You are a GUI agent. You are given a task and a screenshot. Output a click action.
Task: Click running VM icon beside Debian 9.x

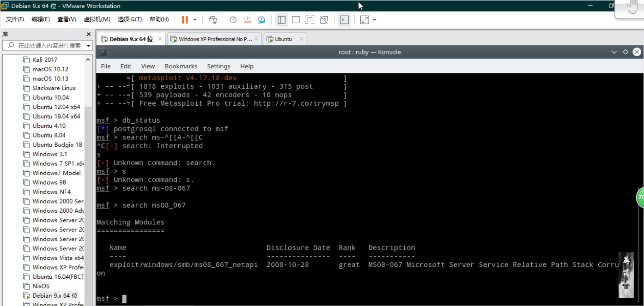coord(26,295)
